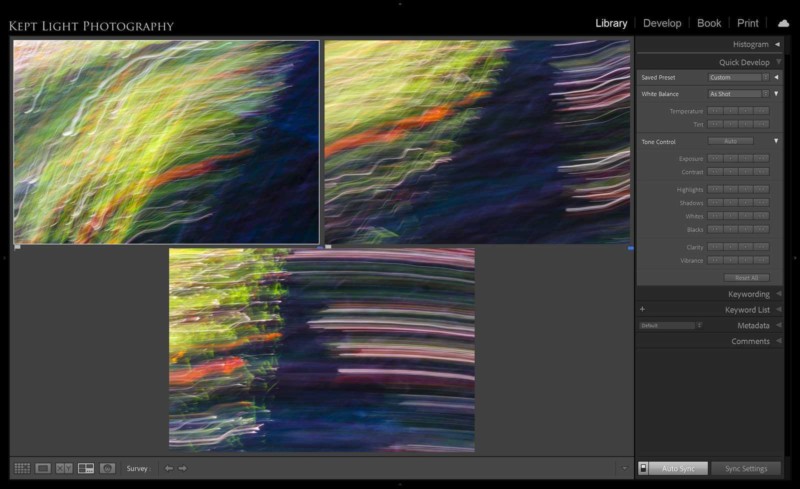Open the Saved Preset dropdown
800x489 pixels.
(739, 77)
